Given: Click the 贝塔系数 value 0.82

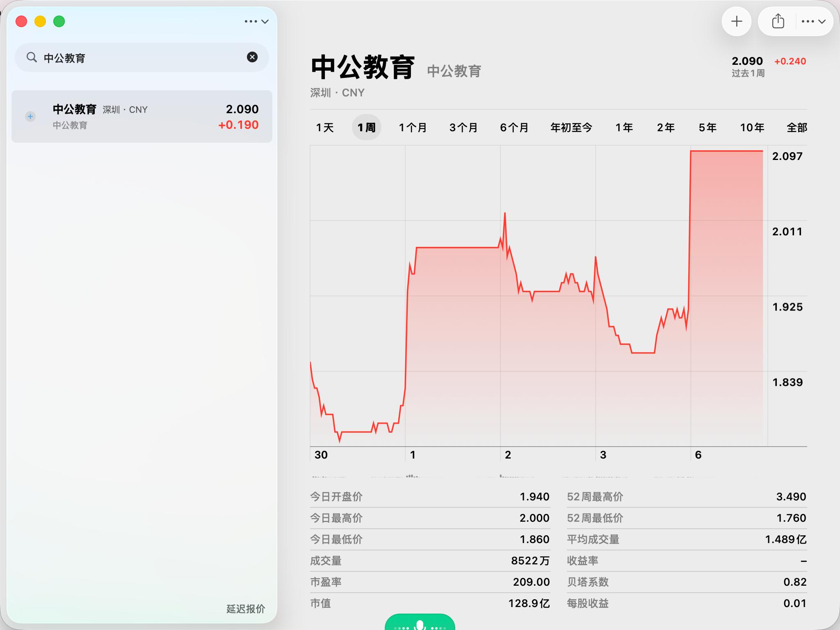Looking at the screenshot, I should (x=795, y=582).
